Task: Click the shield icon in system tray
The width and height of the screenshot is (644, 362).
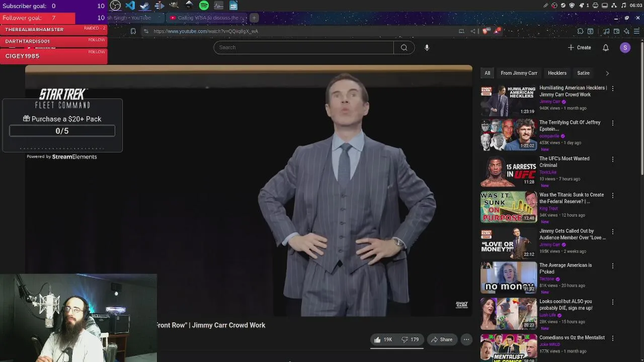Action: [572, 6]
